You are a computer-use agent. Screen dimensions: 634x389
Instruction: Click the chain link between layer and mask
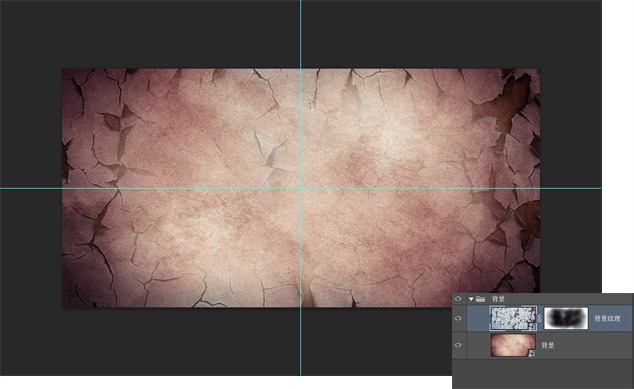(x=540, y=318)
